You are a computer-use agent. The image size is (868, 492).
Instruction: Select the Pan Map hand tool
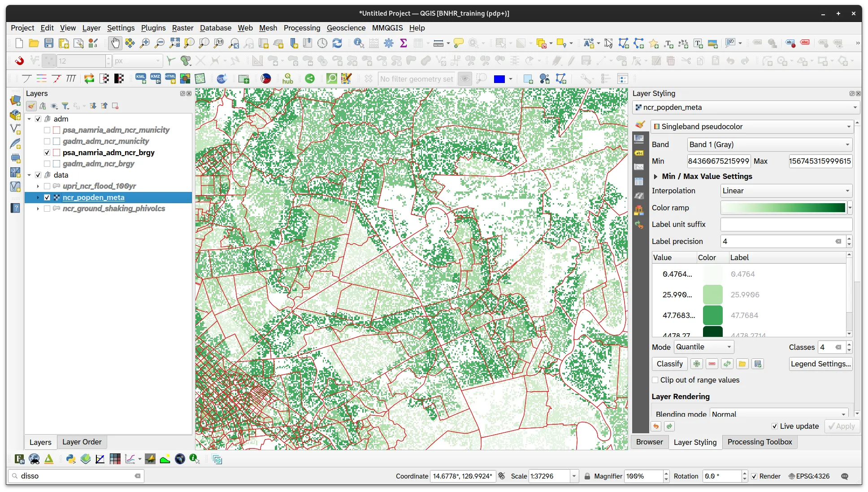pyautogui.click(x=115, y=43)
